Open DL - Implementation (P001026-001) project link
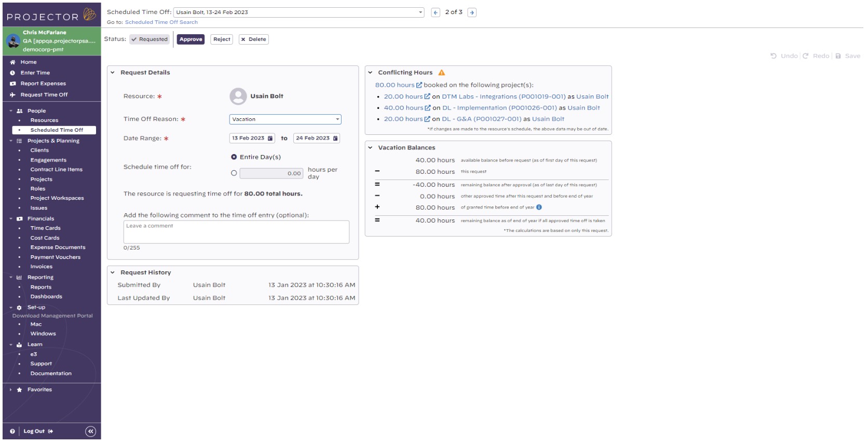This screenshot has width=868, height=443. (499, 108)
